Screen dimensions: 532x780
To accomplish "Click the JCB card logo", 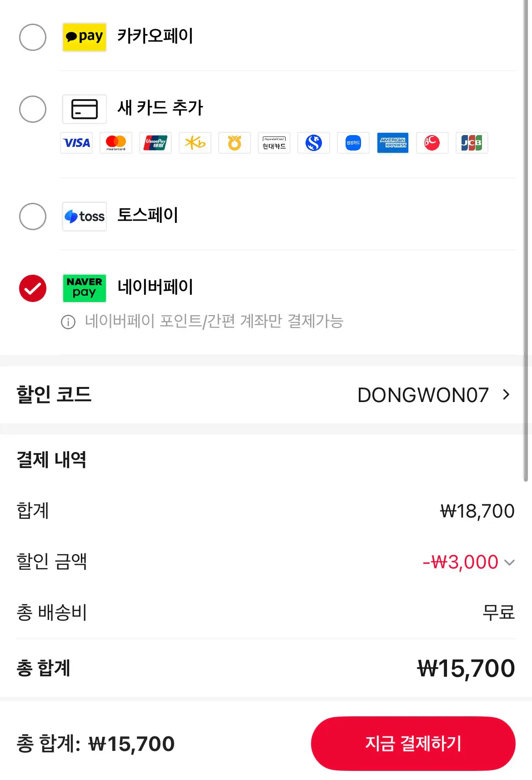I will [x=472, y=143].
